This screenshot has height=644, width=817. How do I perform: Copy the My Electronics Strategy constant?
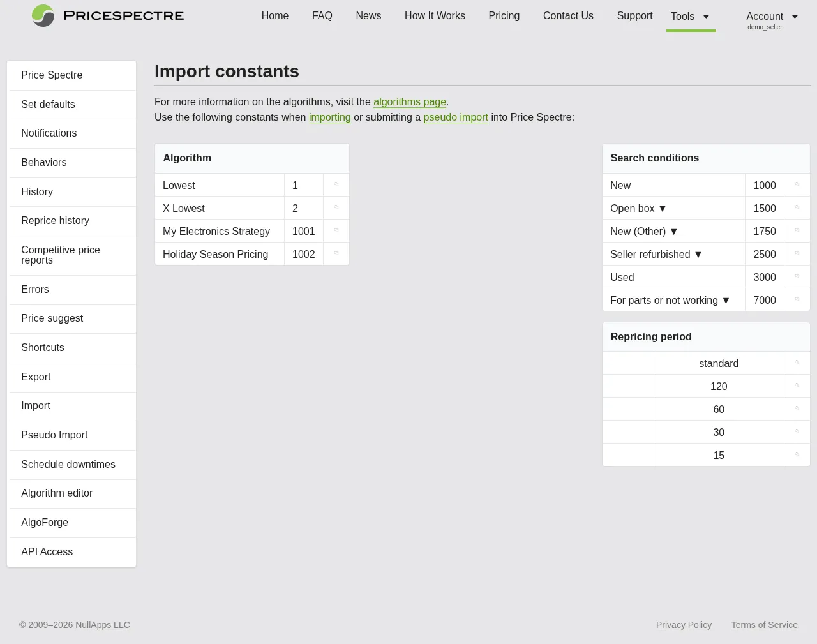click(336, 231)
